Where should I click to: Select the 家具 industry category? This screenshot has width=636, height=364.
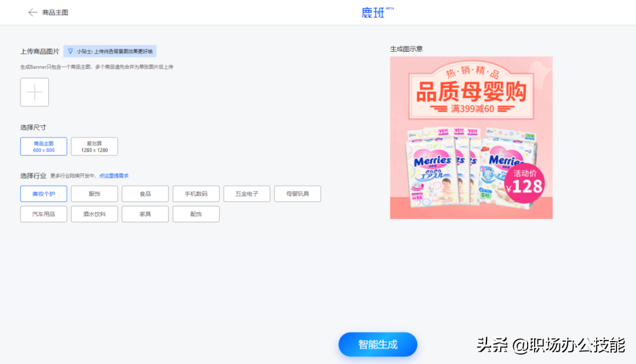pyautogui.click(x=145, y=214)
